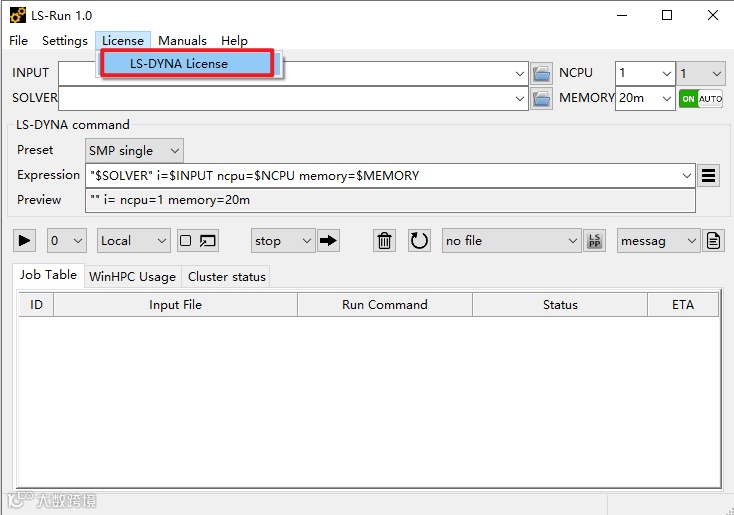This screenshot has width=734, height=515.
Task: Open the NCPU value dropdown
Action: pyautogui.click(x=645, y=74)
